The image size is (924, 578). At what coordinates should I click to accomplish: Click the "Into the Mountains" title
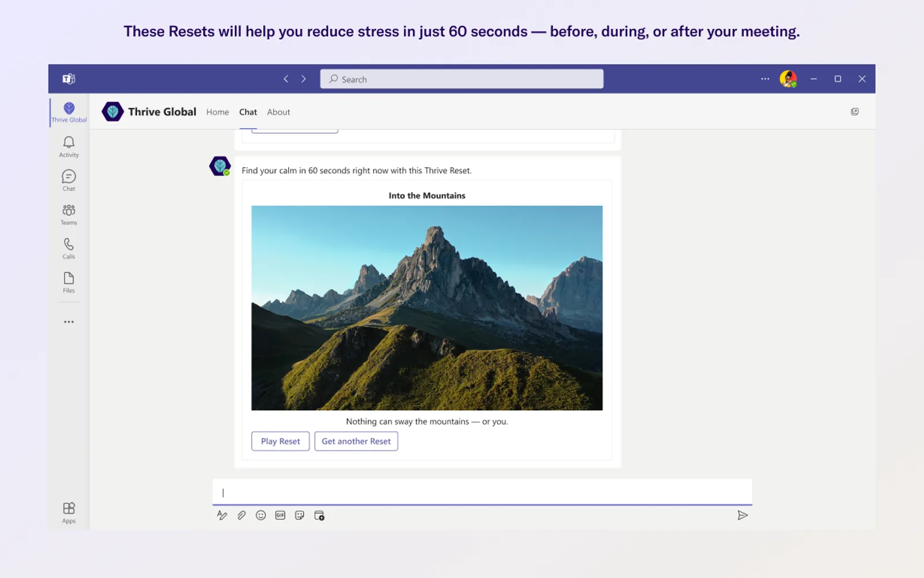click(427, 195)
